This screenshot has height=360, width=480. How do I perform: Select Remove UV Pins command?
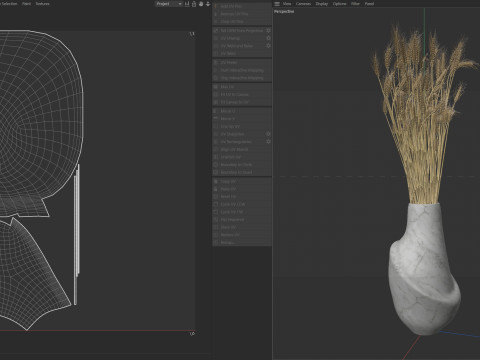242,14
